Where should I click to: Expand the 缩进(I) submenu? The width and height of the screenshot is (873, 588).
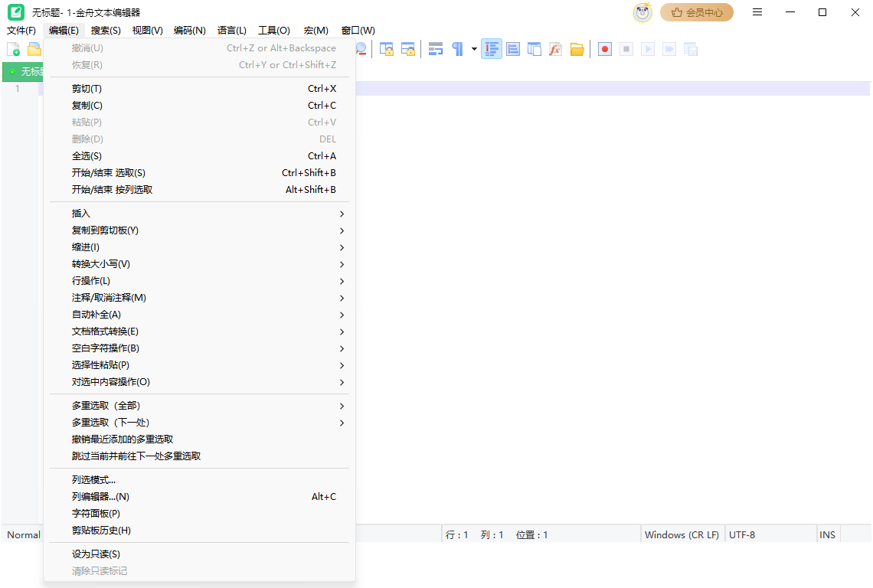tap(199, 247)
